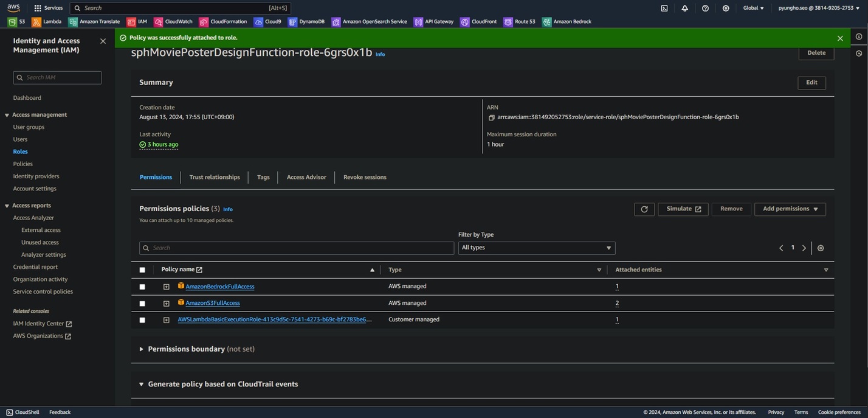This screenshot has height=418, width=868.
Task: Switch to the Revoke sessions tab
Action: tap(365, 177)
